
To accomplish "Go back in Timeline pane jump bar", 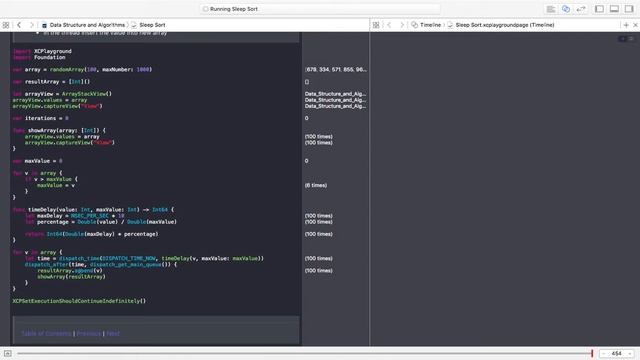I will click(389, 25).
